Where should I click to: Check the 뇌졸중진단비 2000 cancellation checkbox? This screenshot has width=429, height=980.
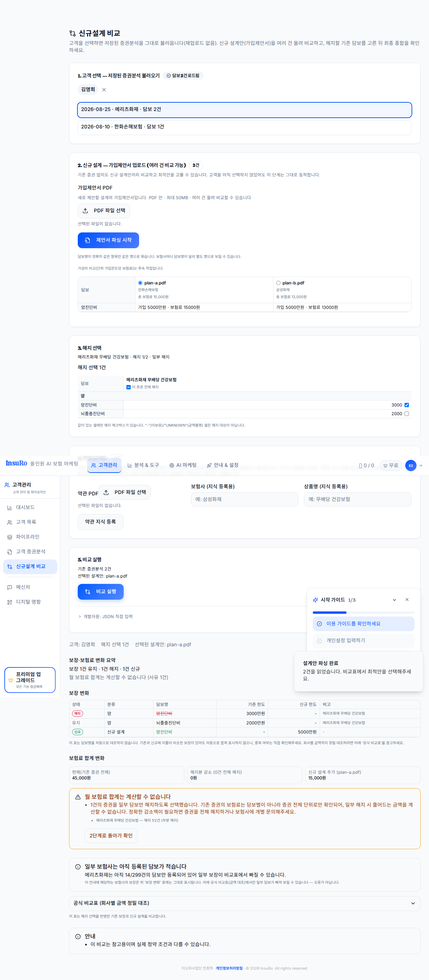point(407,414)
